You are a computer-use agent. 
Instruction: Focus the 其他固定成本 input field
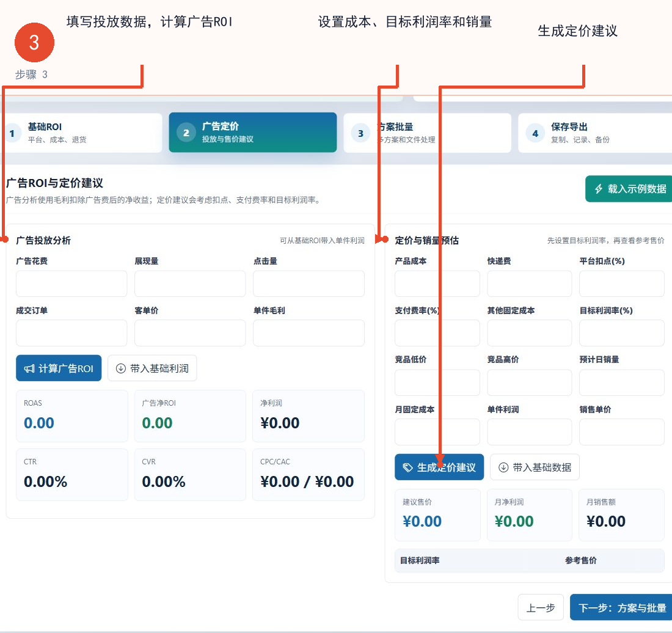[529, 333]
